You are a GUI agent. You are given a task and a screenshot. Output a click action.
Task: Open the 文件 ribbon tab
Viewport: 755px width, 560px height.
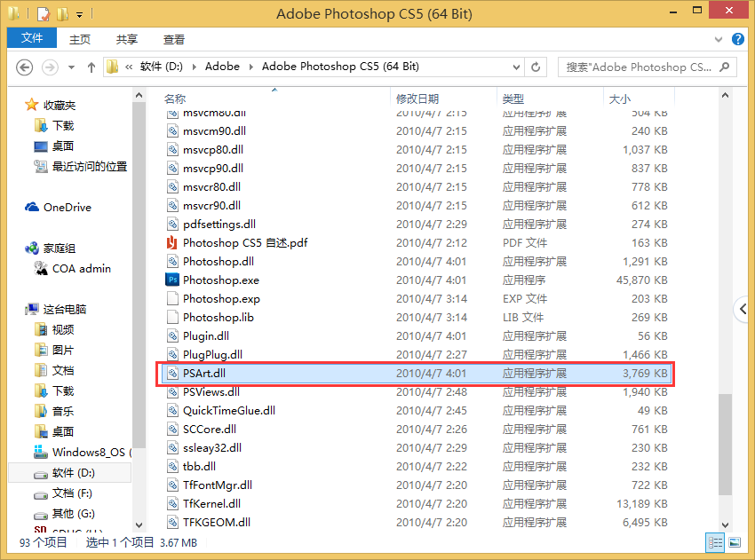click(x=32, y=38)
